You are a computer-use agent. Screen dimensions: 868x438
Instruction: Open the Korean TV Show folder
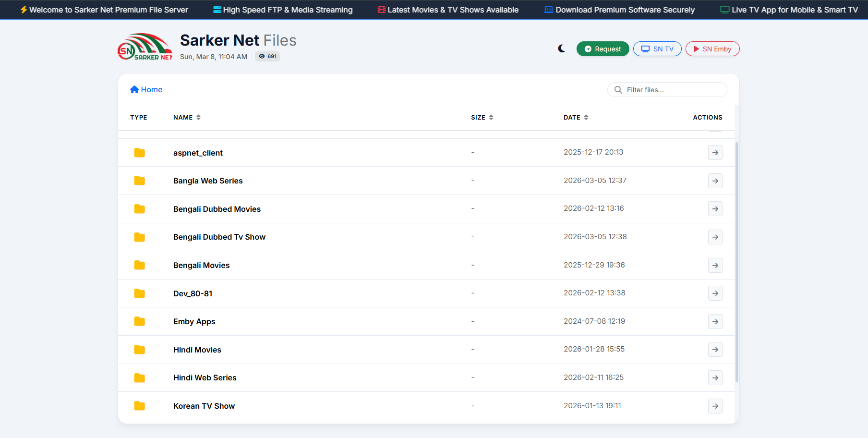pos(204,406)
